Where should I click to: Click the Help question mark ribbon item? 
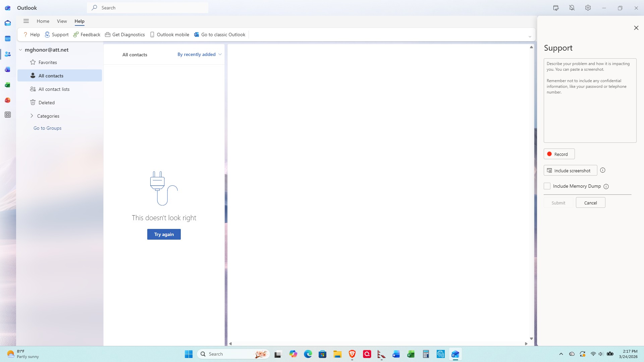point(31,35)
